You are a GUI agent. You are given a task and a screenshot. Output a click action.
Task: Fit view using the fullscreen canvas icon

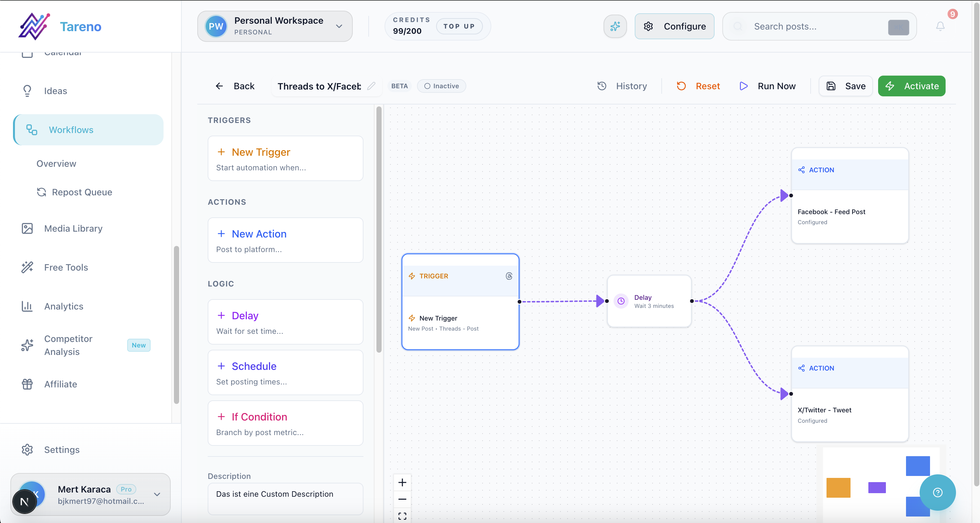pyautogui.click(x=402, y=516)
